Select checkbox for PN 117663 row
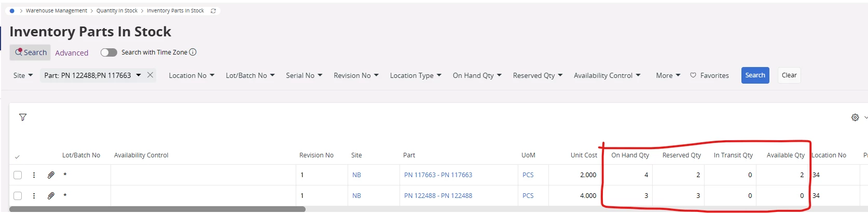 pyautogui.click(x=18, y=175)
